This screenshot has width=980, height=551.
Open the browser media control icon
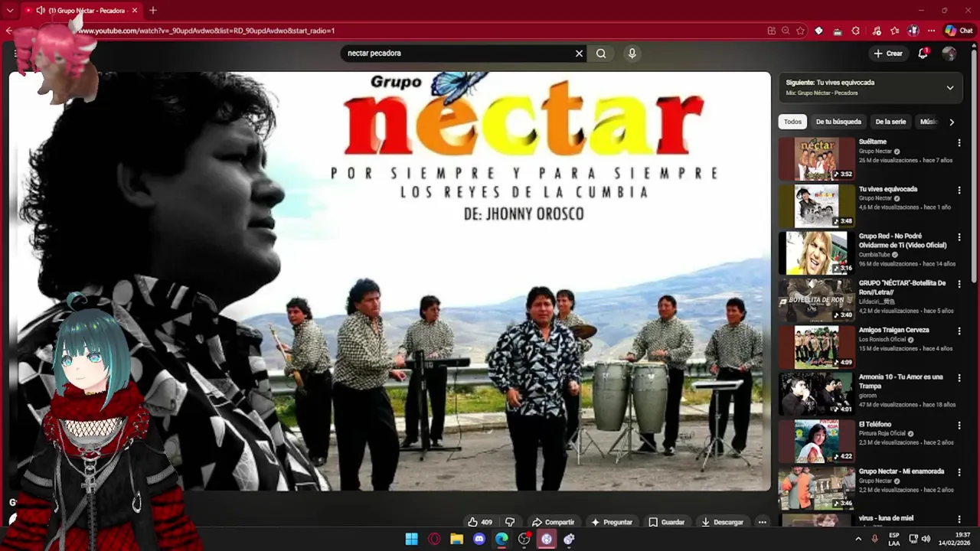click(x=876, y=31)
